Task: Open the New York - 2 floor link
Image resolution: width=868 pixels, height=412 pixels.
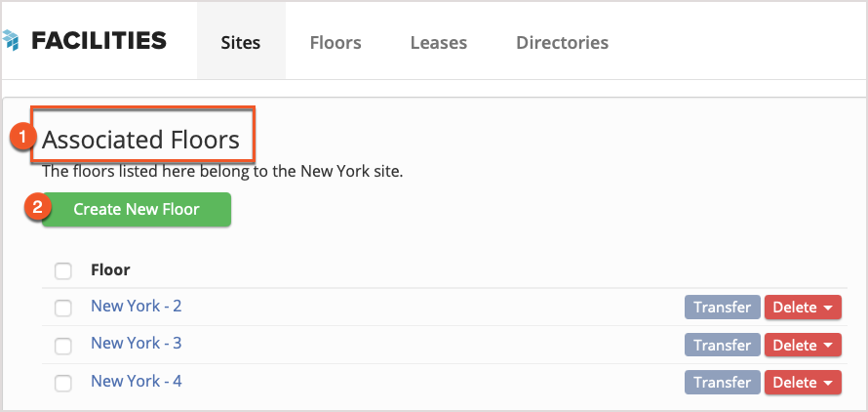Action: click(x=137, y=307)
